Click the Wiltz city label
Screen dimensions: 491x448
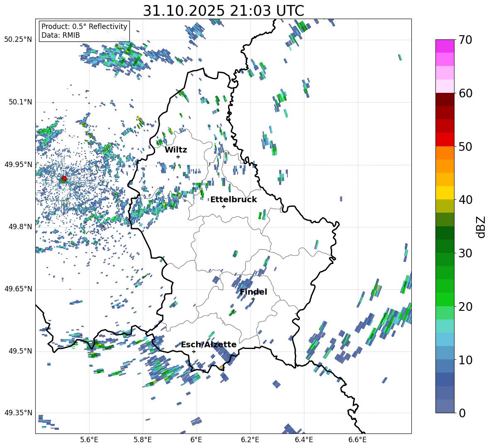[x=176, y=150]
